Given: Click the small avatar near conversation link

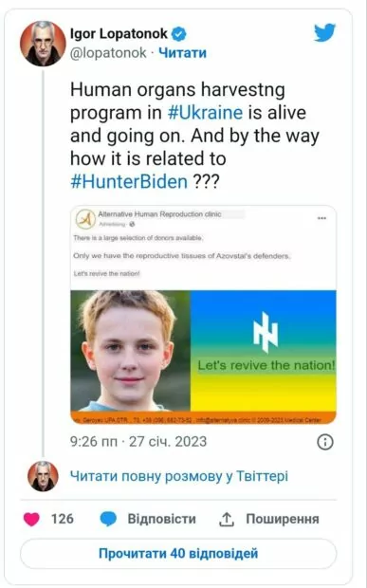Looking at the screenshot, I should (43, 476).
